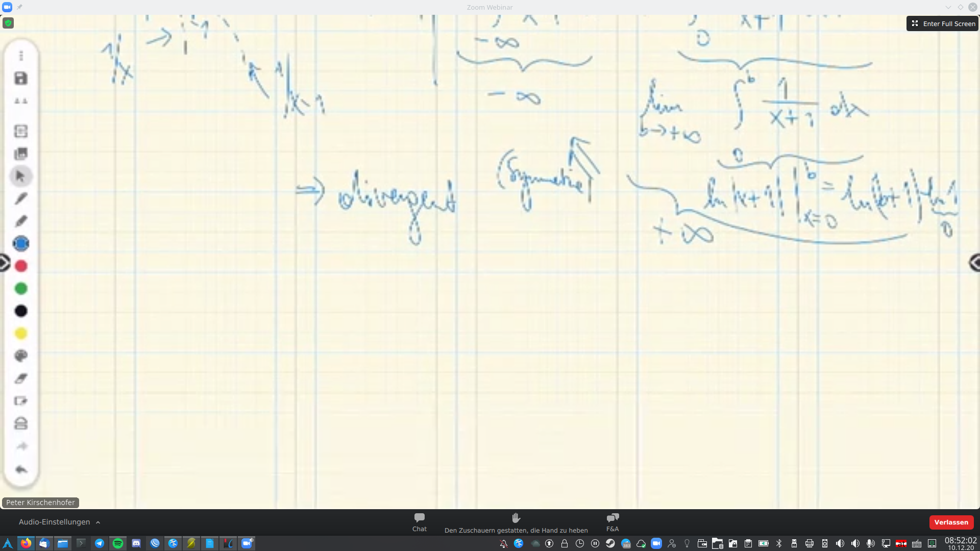Open the F&A panel
Viewport: 980px width, 551px height.
612,522
